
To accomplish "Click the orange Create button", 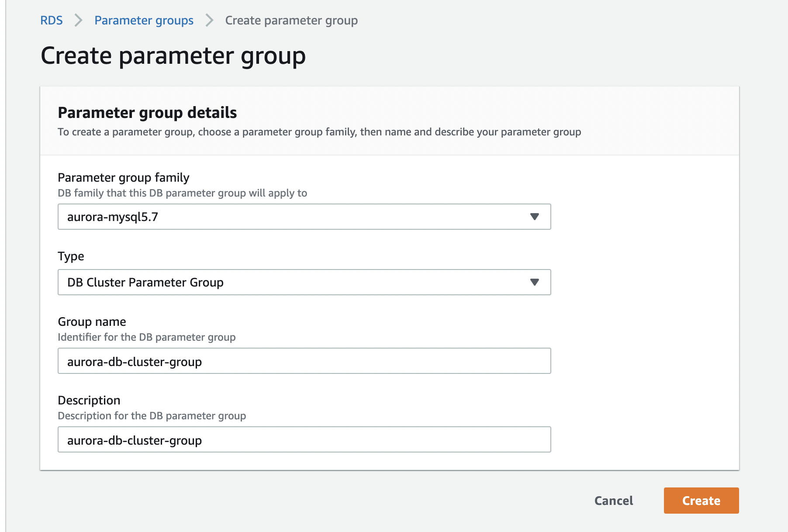I will (x=701, y=501).
